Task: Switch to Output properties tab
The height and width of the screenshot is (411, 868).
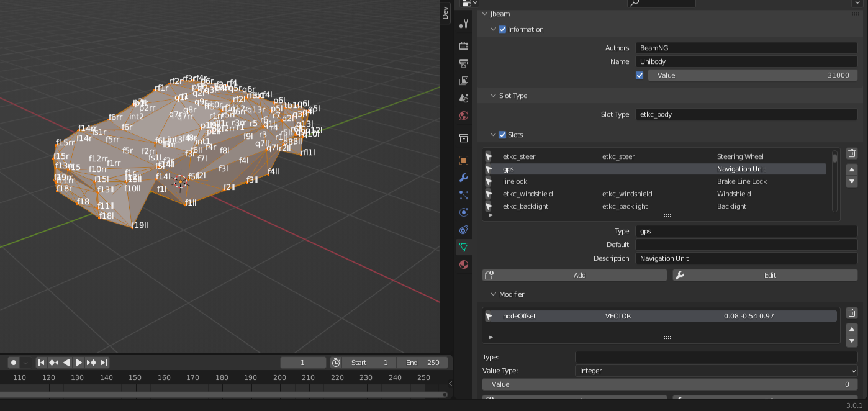Action: pos(463,63)
